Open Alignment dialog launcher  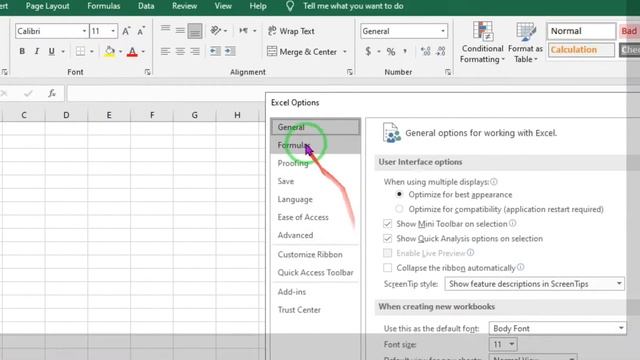[x=349, y=72]
